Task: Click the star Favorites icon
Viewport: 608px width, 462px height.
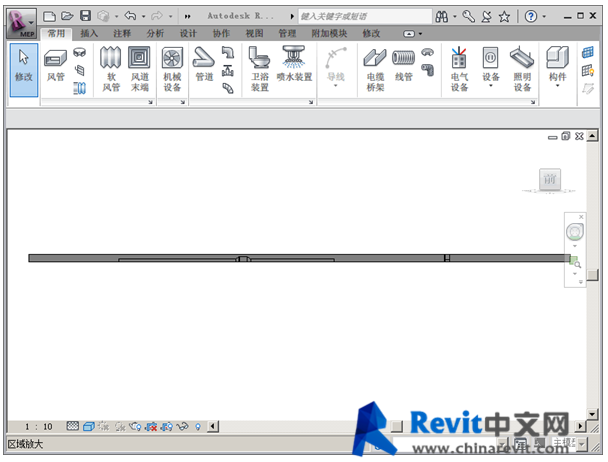Action: (504, 16)
